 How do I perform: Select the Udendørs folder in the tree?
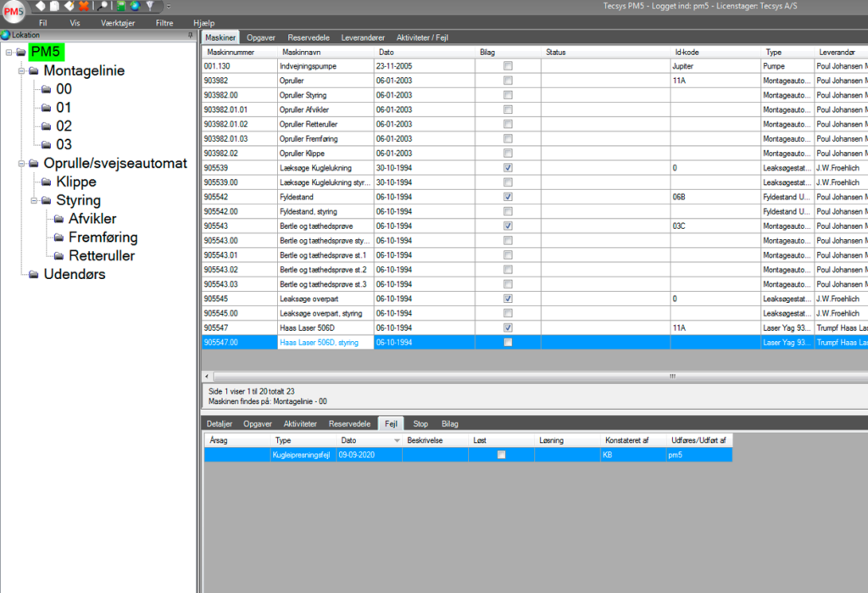[x=76, y=274]
